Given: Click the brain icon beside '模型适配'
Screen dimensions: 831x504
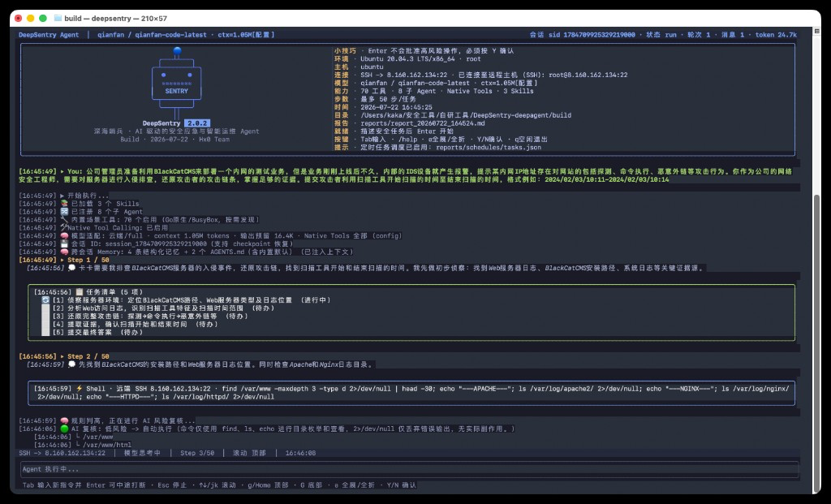Looking at the screenshot, I should pos(65,236).
